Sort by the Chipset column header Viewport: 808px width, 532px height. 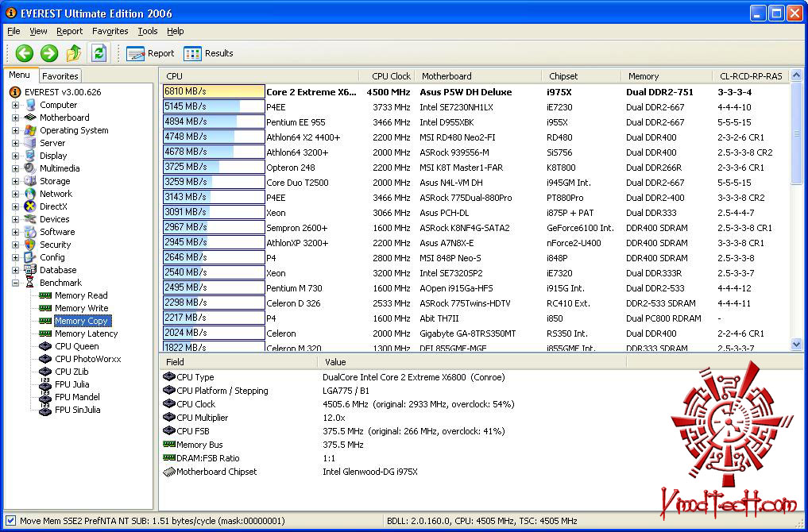[x=582, y=76]
